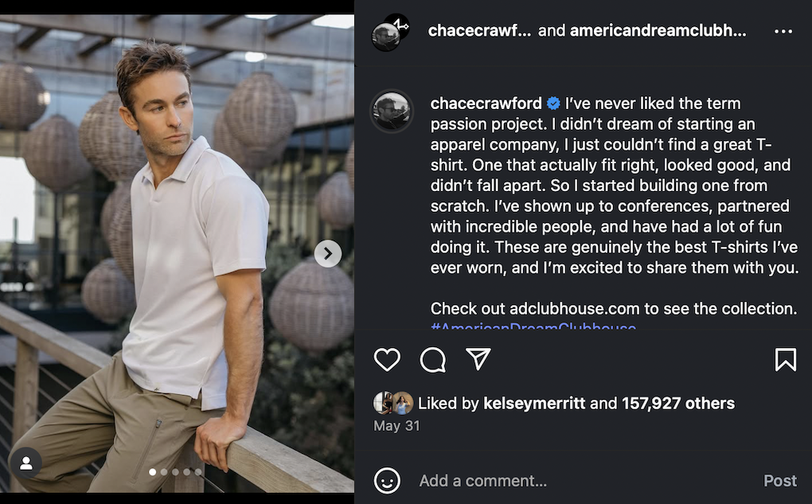This screenshot has height=504, width=812.
Task: Open the emoji picker in the comment bar
Action: click(387, 481)
